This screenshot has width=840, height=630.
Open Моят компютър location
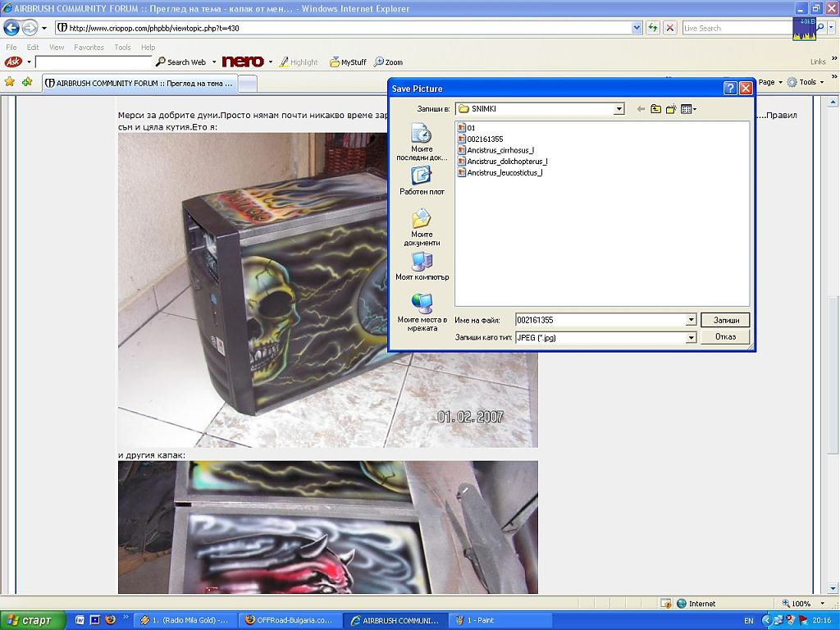point(422,267)
